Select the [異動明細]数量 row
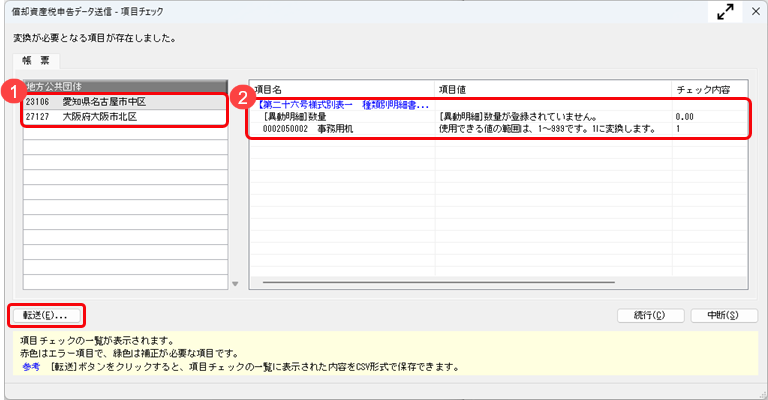Image resolution: width=768 pixels, height=400 pixels. 300,117
